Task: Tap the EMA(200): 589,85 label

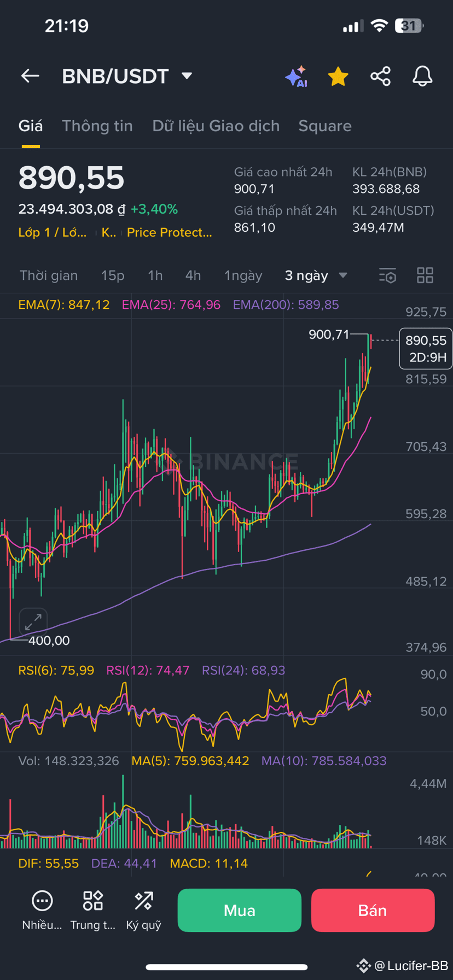Action: coord(286,305)
